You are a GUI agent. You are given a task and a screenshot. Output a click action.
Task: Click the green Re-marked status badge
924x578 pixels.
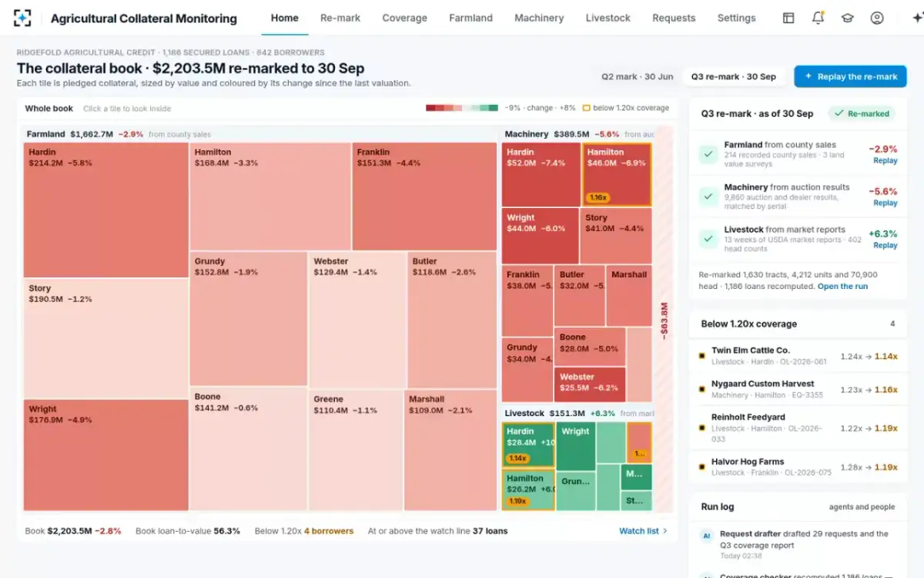pos(862,113)
